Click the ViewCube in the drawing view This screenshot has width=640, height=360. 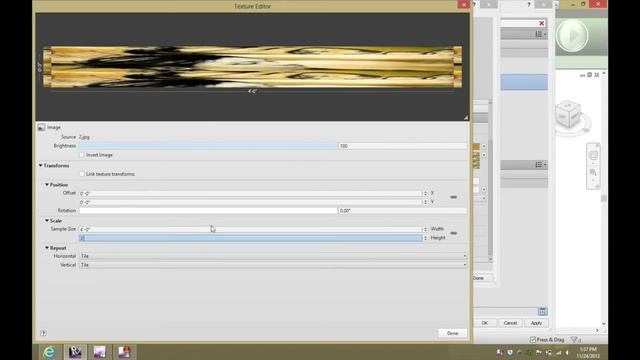[568, 114]
